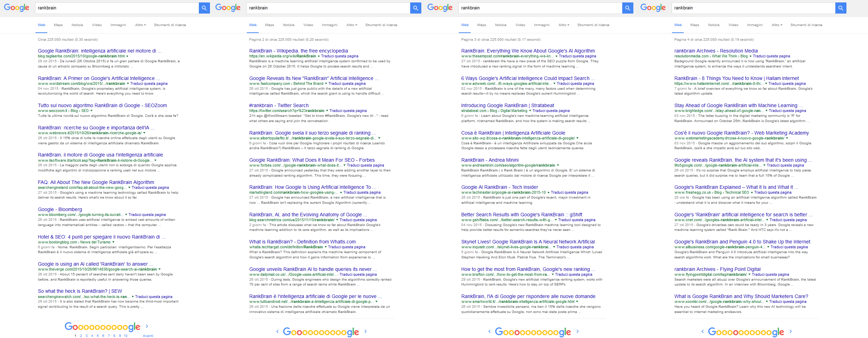The image size is (868, 338).
Task: Click the Google logo on the Pagina 2 panel
Action: coord(228,8)
